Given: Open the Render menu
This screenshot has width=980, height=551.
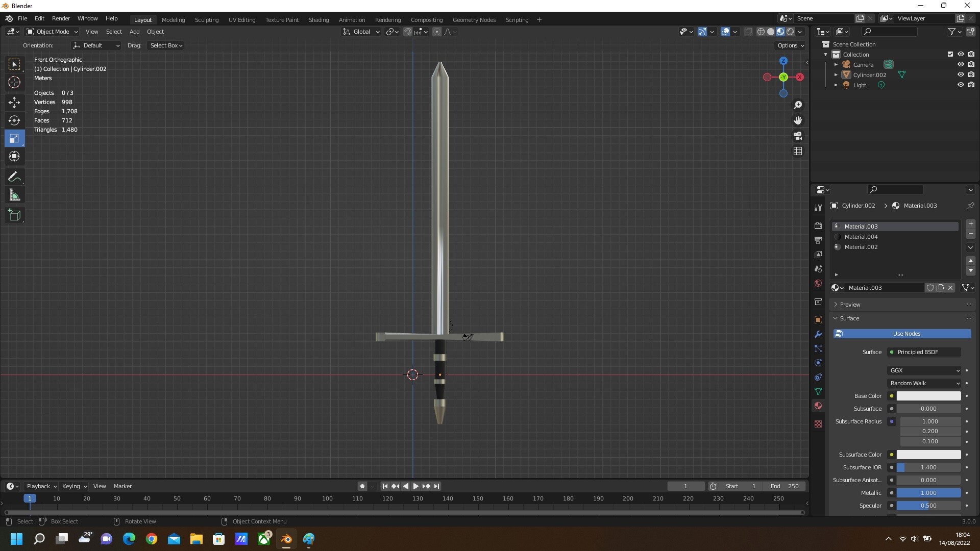Looking at the screenshot, I should (x=61, y=18).
